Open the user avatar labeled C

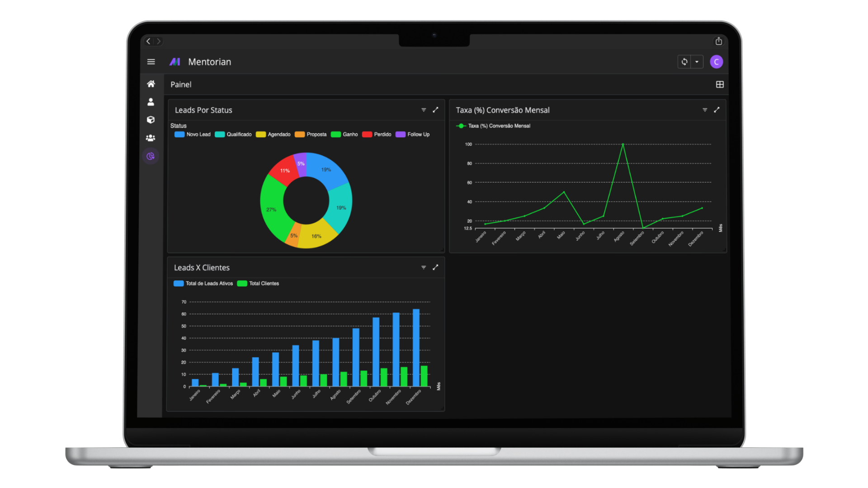[x=717, y=62]
